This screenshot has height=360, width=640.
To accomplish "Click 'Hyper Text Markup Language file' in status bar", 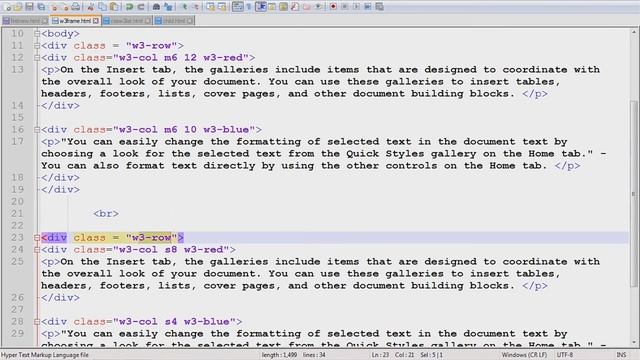I will point(45,355).
